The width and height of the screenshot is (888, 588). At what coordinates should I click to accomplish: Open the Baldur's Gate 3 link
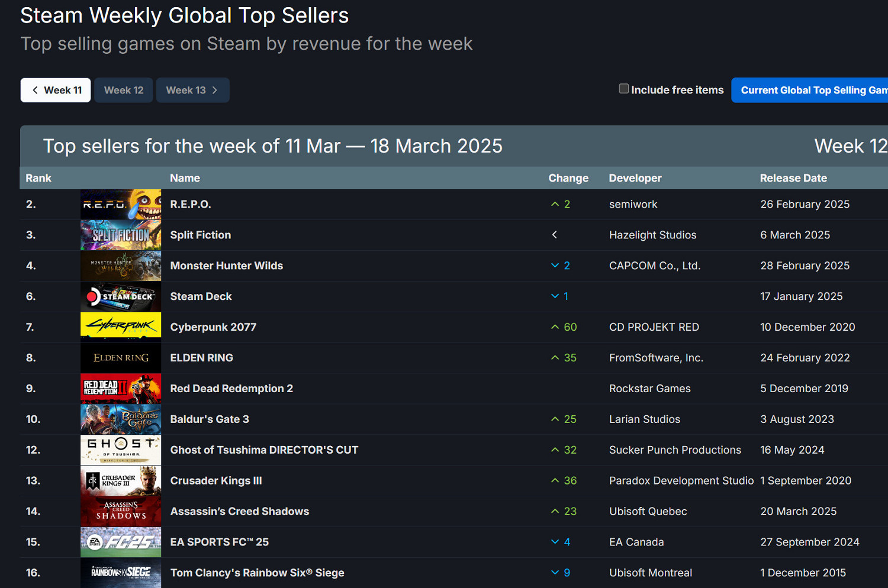pyautogui.click(x=210, y=419)
